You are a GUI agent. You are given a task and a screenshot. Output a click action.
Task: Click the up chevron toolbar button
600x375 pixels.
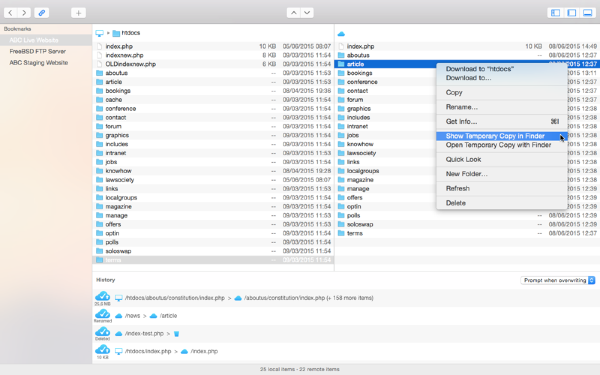pyautogui.click(x=293, y=13)
